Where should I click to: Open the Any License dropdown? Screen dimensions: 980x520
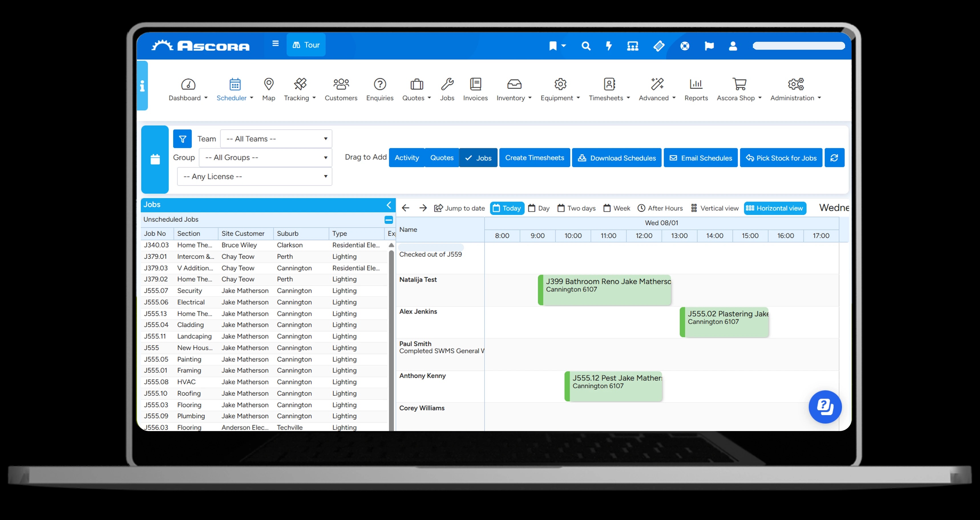(254, 176)
